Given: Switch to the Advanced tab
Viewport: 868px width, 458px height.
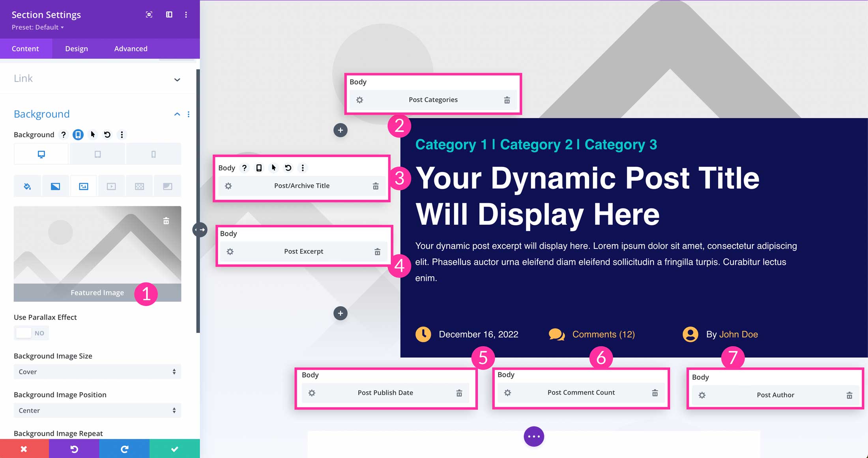Looking at the screenshot, I should coord(131,48).
